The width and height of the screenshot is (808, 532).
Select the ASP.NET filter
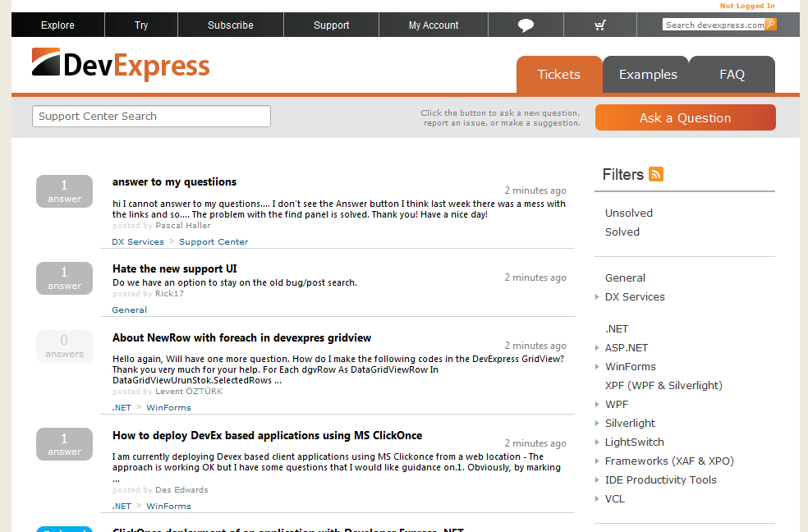[626, 348]
